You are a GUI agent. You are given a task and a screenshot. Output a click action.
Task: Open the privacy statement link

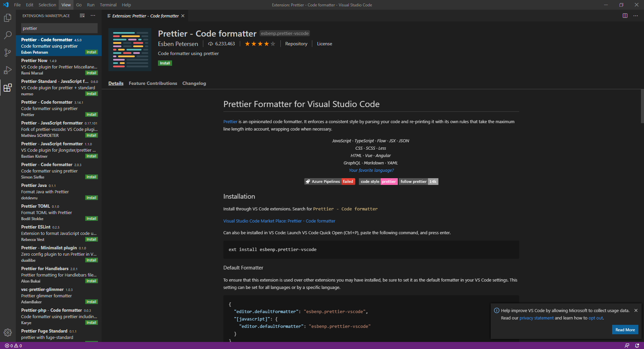point(536,318)
